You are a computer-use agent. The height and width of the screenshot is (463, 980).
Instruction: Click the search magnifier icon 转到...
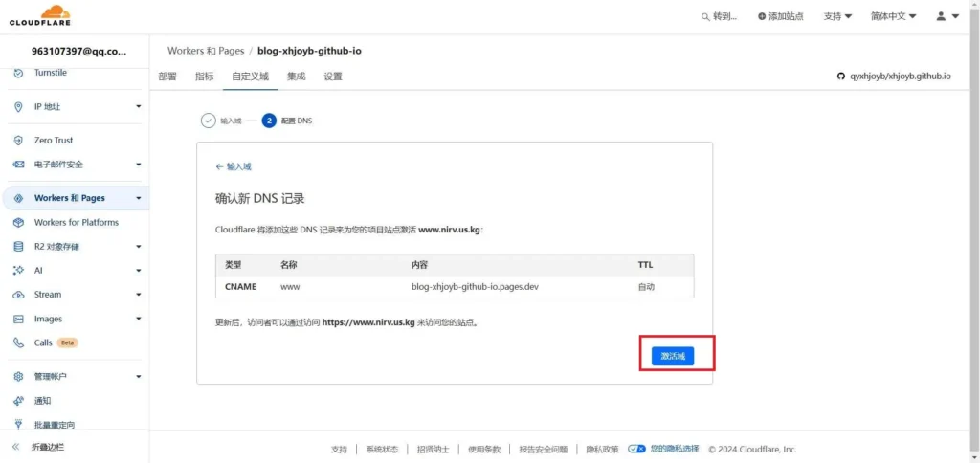point(706,16)
